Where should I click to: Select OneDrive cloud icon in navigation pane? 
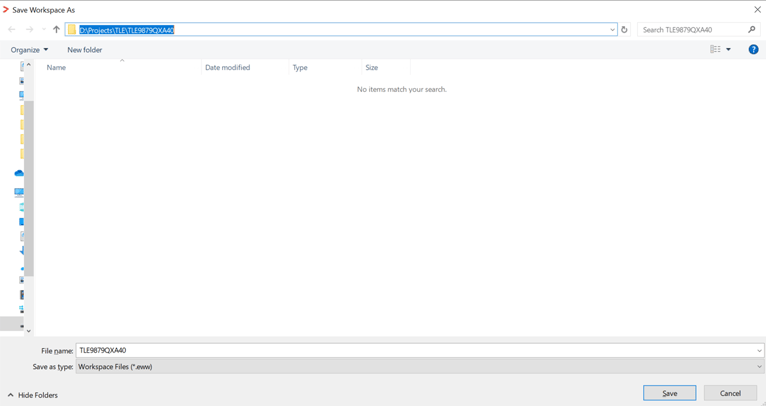19,173
